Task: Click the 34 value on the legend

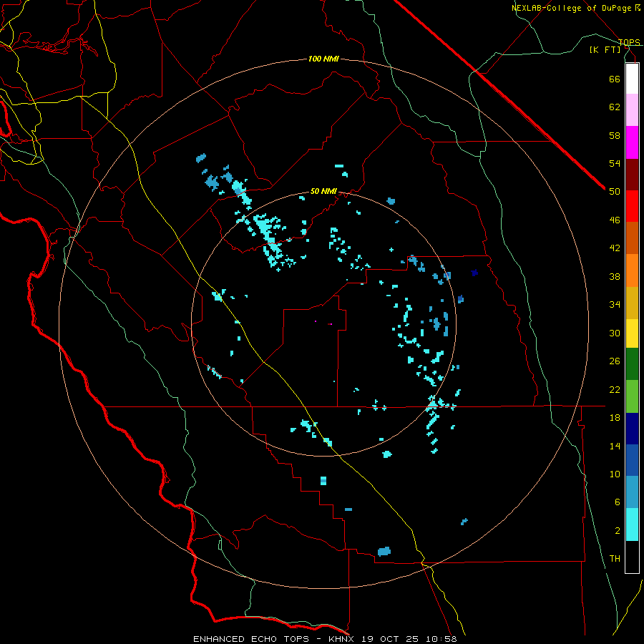Action: (x=615, y=305)
